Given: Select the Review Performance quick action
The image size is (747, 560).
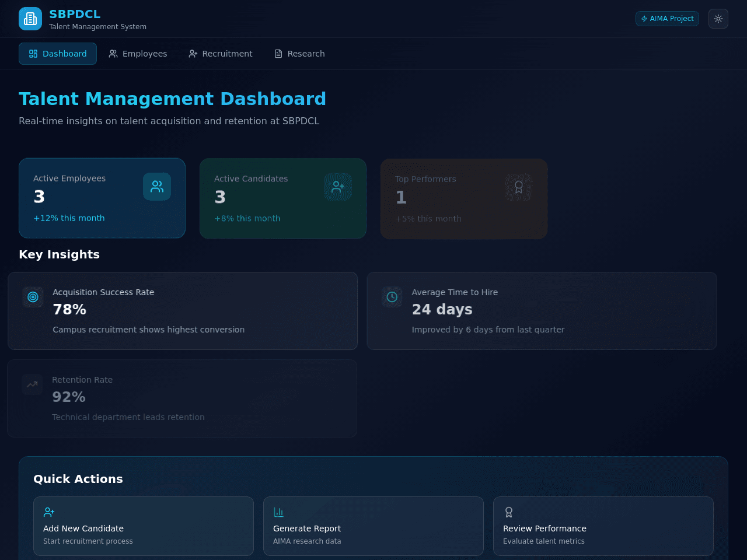Looking at the screenshot, I should click(x=603, y=526).
